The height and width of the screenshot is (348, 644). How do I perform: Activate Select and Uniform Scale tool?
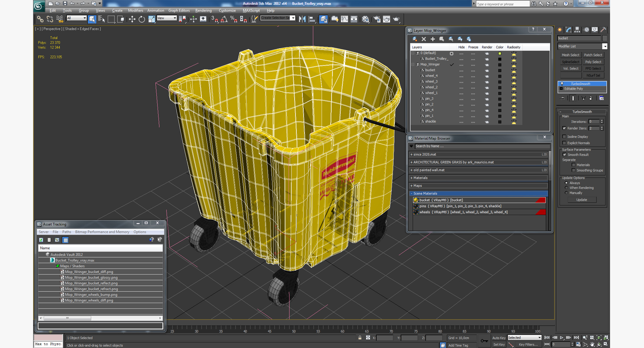coord(151,19)
